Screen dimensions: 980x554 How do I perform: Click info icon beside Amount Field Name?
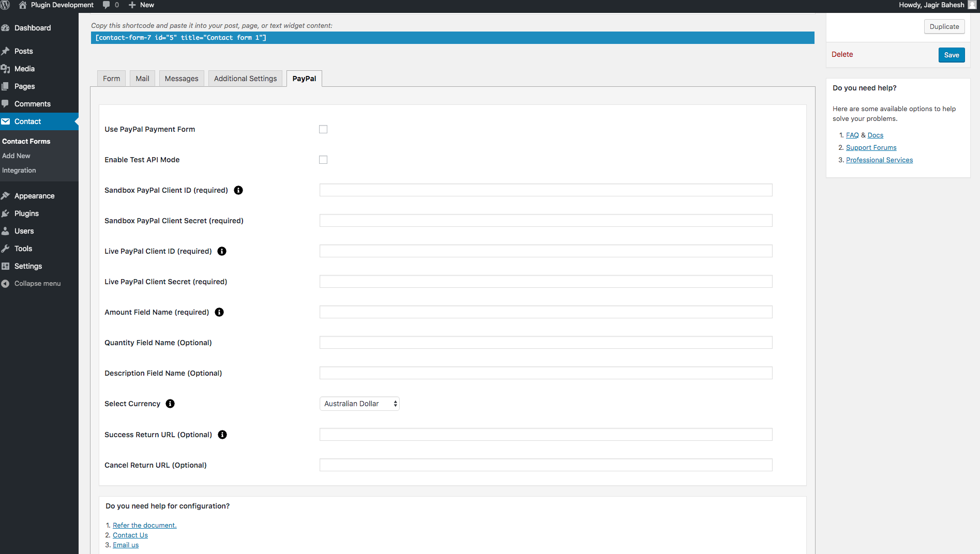click(x=219, y=312)
